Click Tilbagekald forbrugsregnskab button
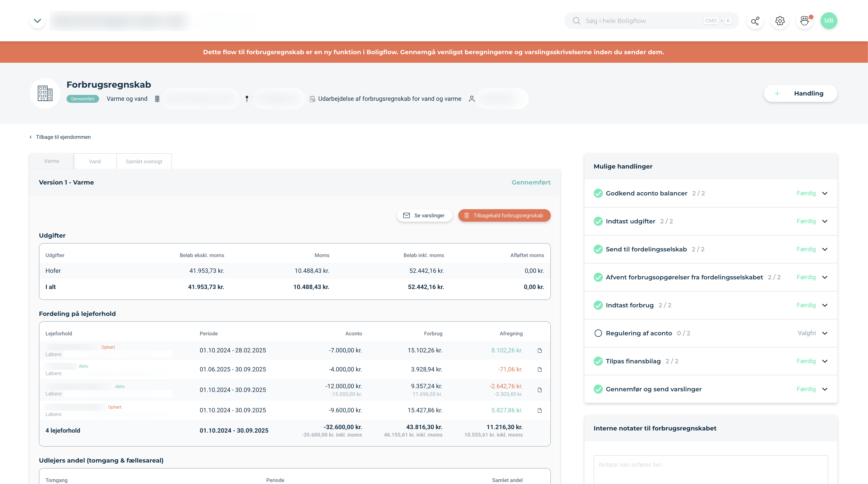The width and height of the screenshot is (868, 484). [x=504, y=216]
